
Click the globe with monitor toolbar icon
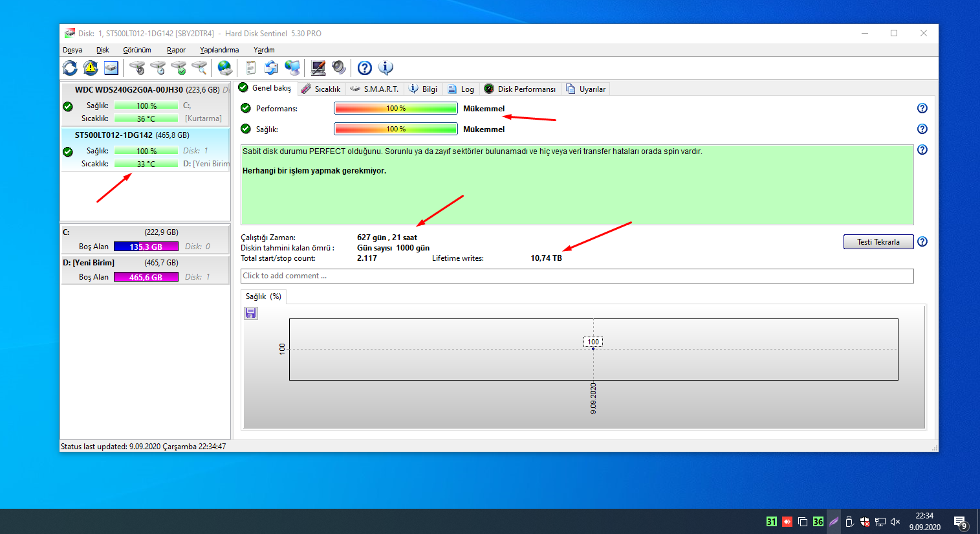click(x=292, y=67)
